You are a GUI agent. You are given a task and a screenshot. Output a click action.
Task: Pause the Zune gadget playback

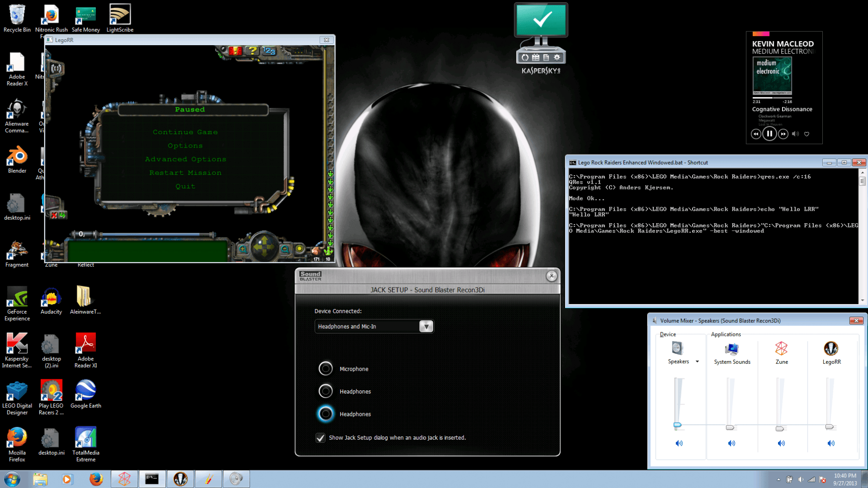(x=769, y=134)
